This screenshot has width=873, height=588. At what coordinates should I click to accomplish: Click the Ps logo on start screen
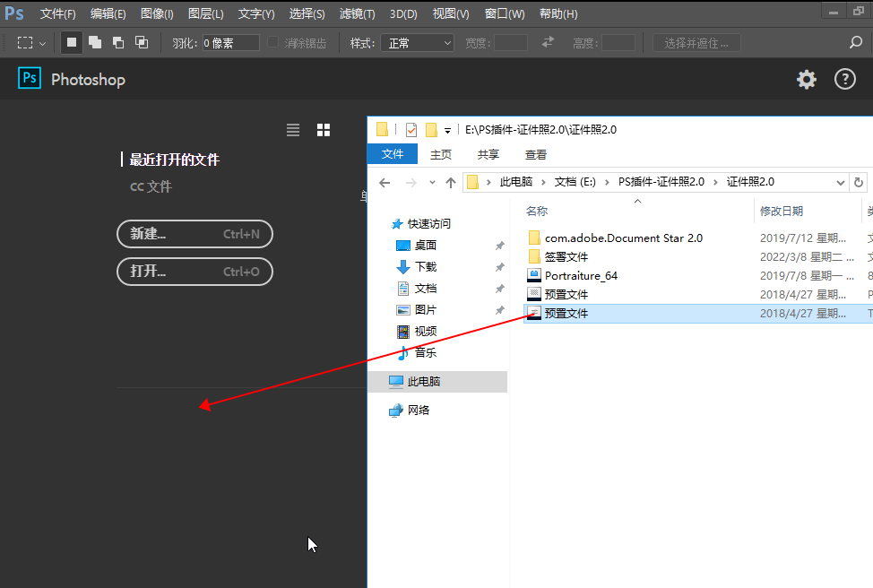pyautogui.click(x=30, y=78)
